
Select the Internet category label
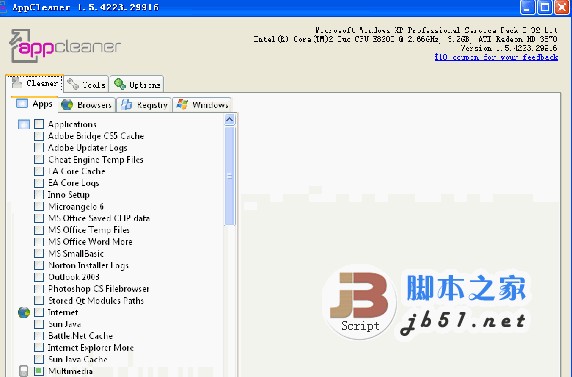63,312
